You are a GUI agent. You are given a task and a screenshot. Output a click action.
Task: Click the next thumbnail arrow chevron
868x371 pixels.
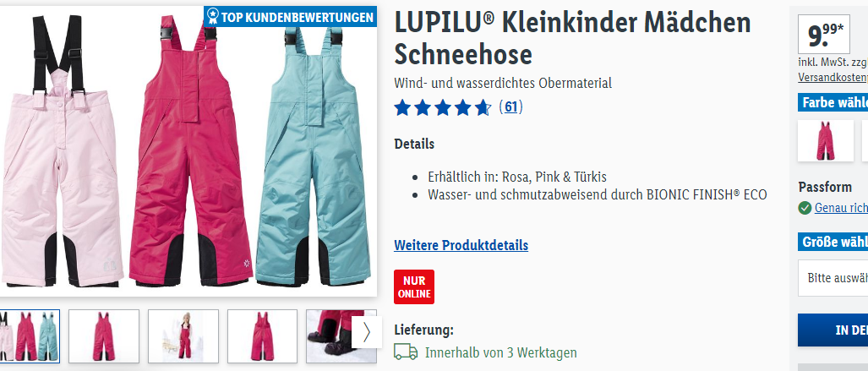[366, 332]
